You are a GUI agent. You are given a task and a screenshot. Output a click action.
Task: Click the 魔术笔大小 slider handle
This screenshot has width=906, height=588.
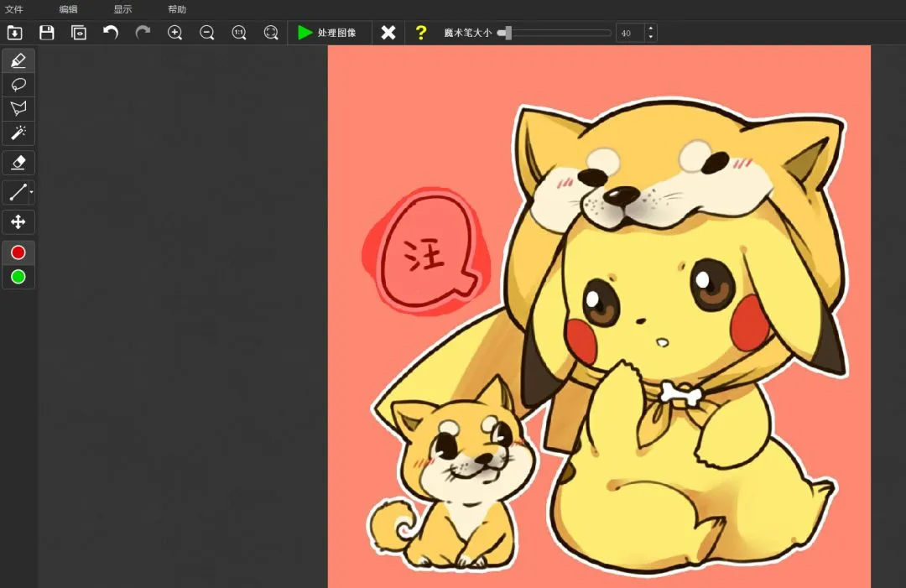508,33
